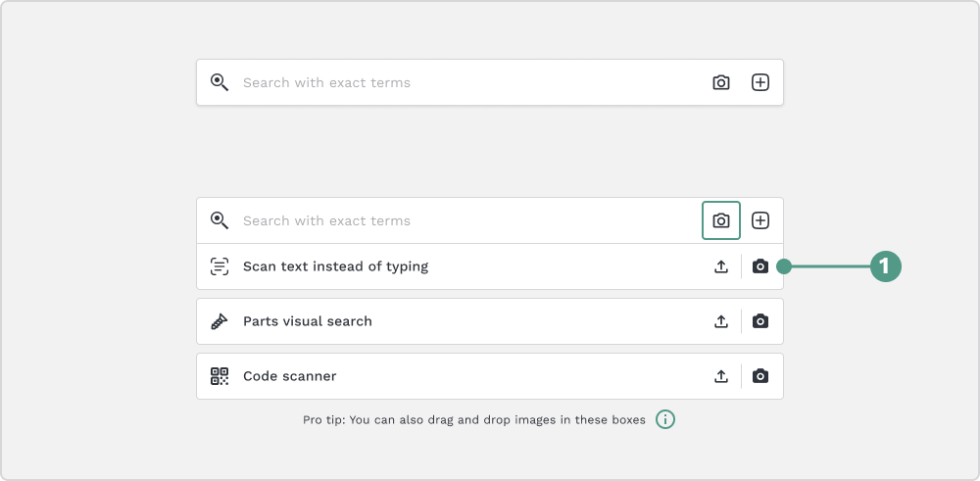Upload image for Parts visual search
This screenshot has height=481, width=980.
point(720,321)
